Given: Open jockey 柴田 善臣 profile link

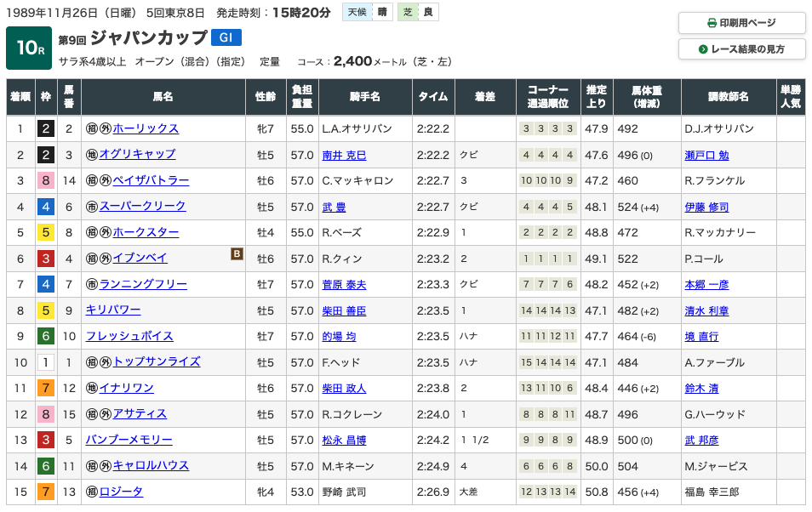Looking at the screenshot, I should pyautogui.click(x=344, y=310).
